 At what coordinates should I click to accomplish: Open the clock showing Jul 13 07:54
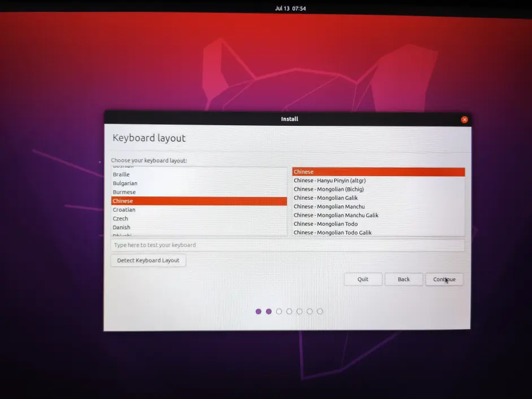click(290, 8)
